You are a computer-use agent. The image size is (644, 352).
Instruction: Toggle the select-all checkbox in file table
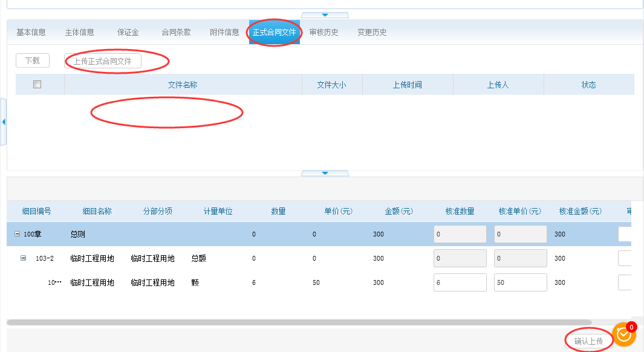pos(37,85)
